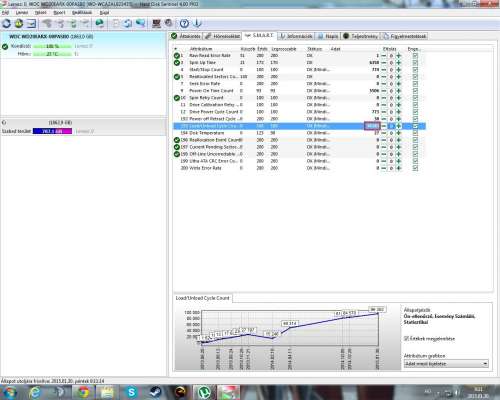Image resolution: width=500 pixels, height=400 pixels.
Task: Open Skype from the taskbar
Action: (131, 392)
